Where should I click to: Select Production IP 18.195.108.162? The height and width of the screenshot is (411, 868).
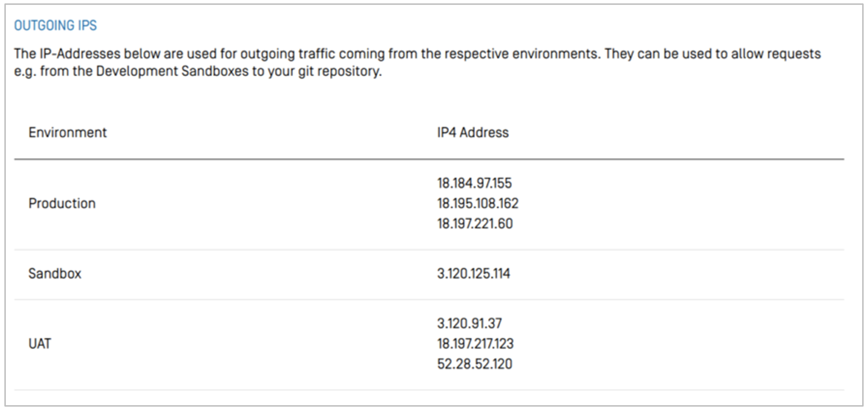click(x=478, y=204)
